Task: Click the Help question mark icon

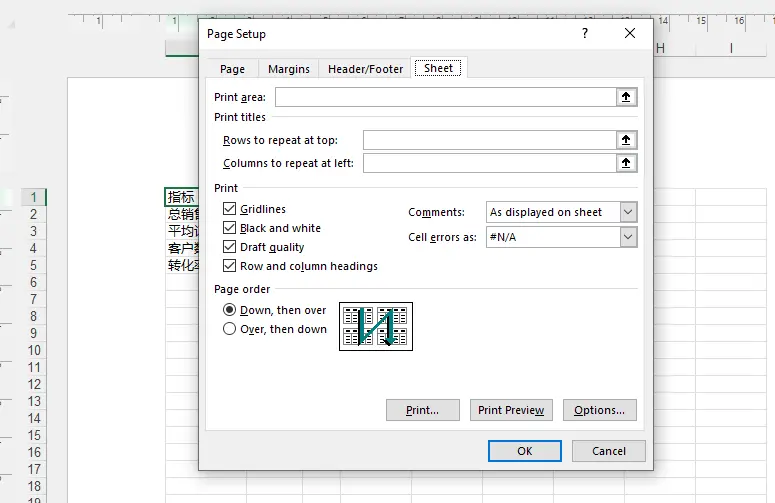Action: pyautogui.click(x=584, y=34)
